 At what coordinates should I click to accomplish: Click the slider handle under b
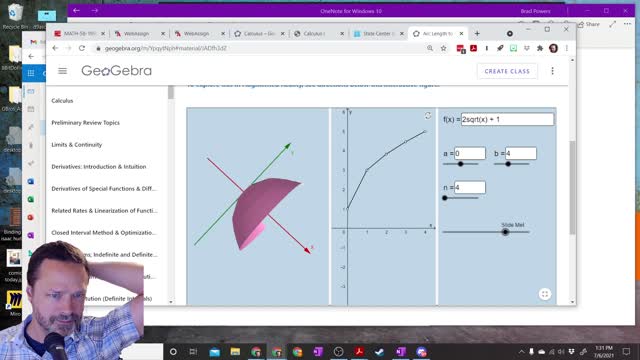coord(508,164)
